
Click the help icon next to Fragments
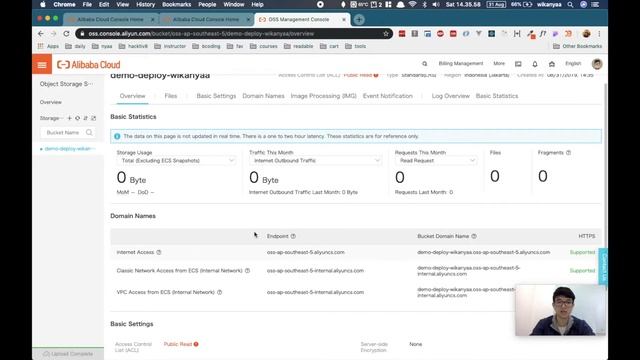(568, 153)
